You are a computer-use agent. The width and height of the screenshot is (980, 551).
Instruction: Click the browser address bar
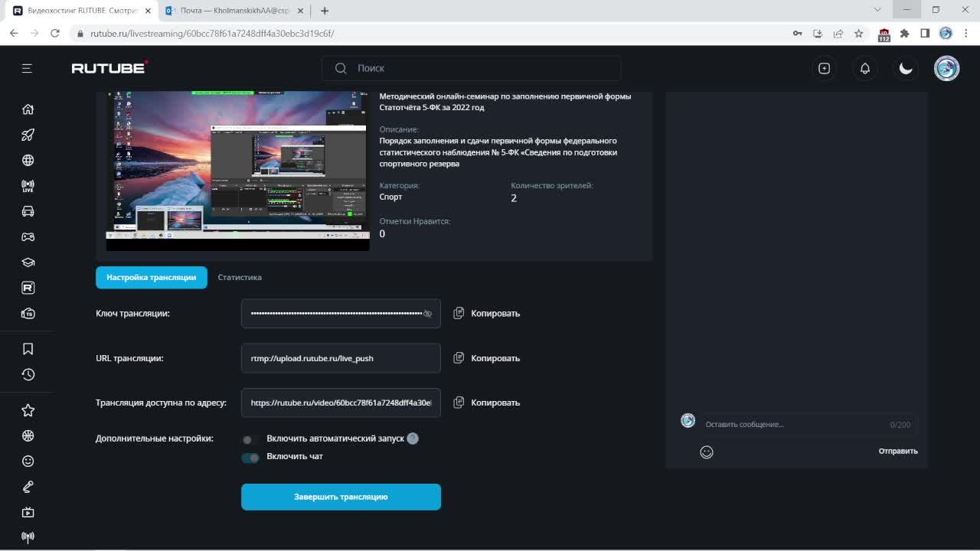click(429, 34)
